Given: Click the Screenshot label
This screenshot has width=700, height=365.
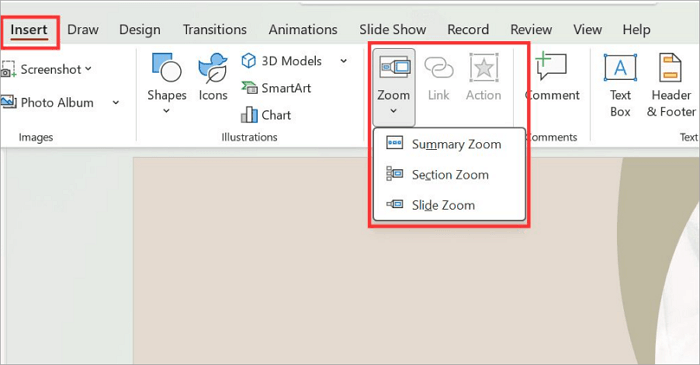Looking at the screenshot, I should (51, 70).
